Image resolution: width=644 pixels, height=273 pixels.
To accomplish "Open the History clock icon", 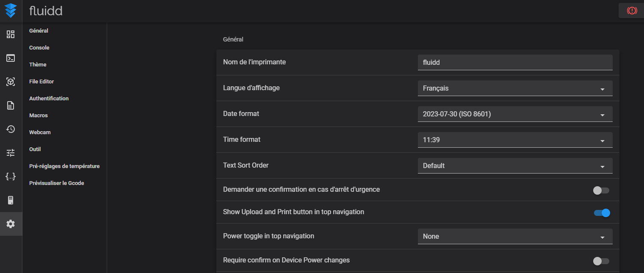I will pyautogui.click(x=11, y=129).
